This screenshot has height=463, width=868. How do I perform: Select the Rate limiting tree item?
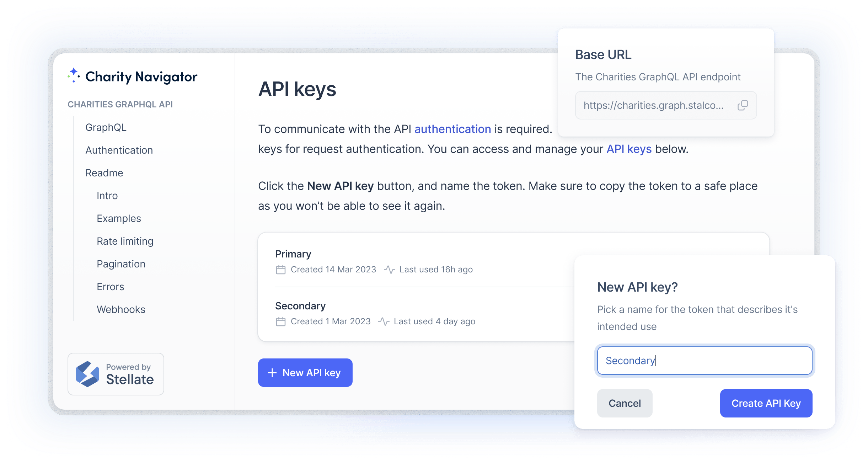coord(125,241)
